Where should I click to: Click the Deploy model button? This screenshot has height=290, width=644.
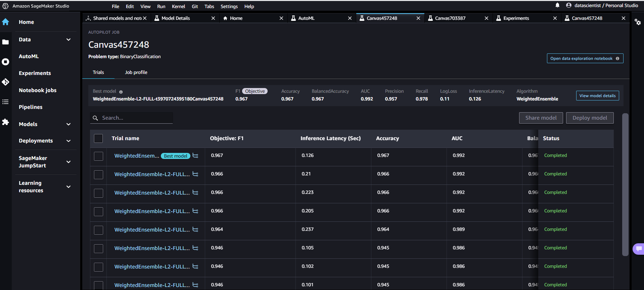tap(590, 118)
